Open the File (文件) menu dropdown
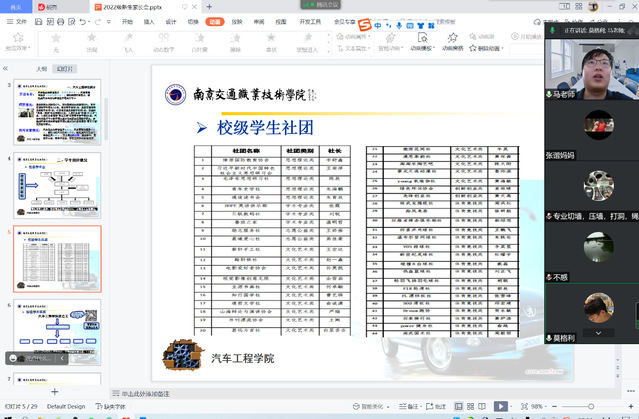The height and width of the screenshot is (419, 639). click(x=19, y=21)
